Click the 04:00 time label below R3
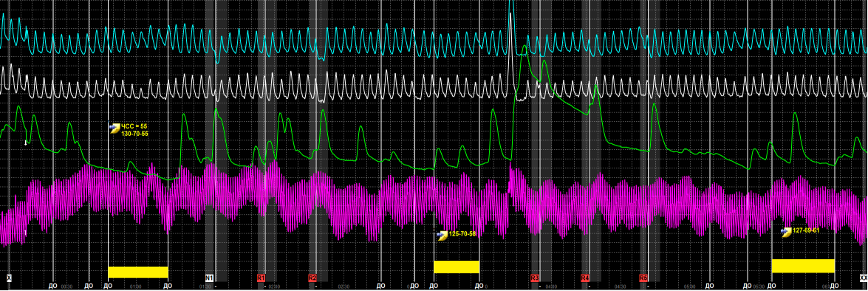The width and height of the screenshot is (868, 291). pyautogui.click(x=550, y=287)
